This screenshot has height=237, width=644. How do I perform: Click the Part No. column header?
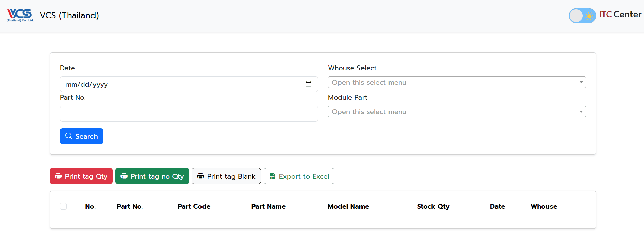click(130, 206)
